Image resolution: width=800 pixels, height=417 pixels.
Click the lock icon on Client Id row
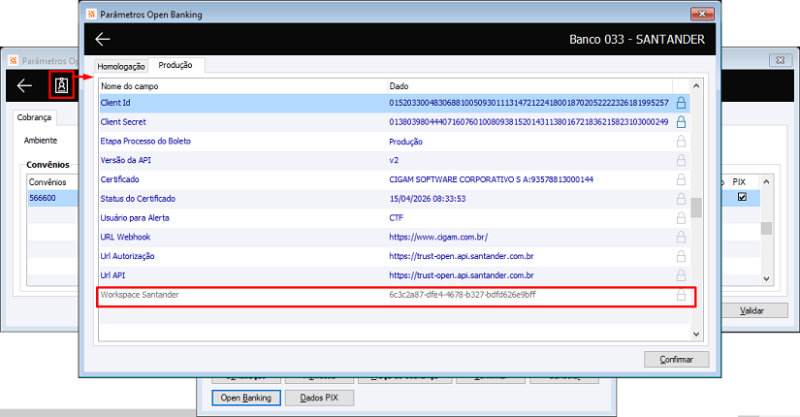tap(681, 103)
